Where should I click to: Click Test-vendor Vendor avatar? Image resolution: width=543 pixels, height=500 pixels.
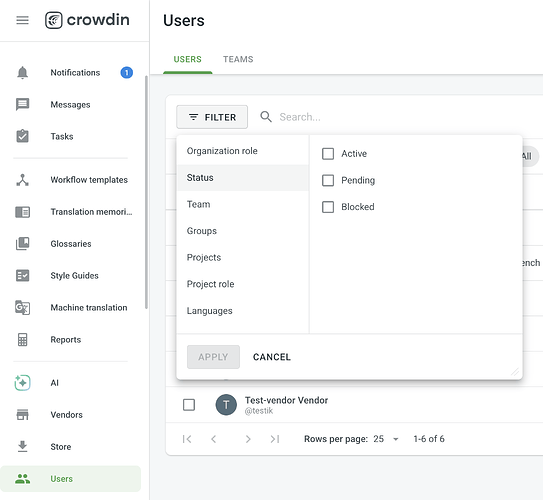click(226, 404)
